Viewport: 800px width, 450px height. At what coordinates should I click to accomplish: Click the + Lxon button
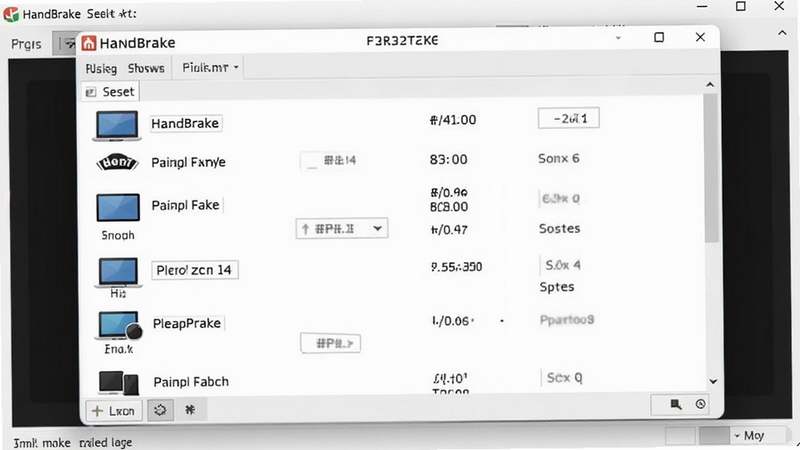[114, 411]
